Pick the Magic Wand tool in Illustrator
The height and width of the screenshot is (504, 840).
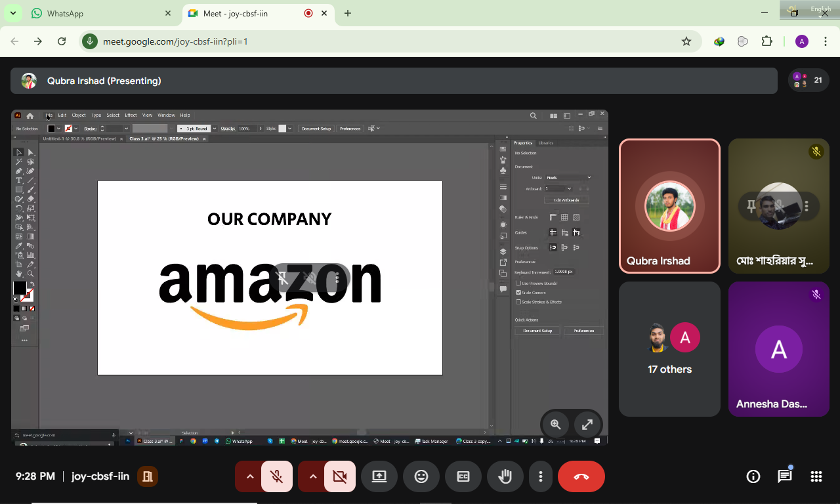click(19, 161)
